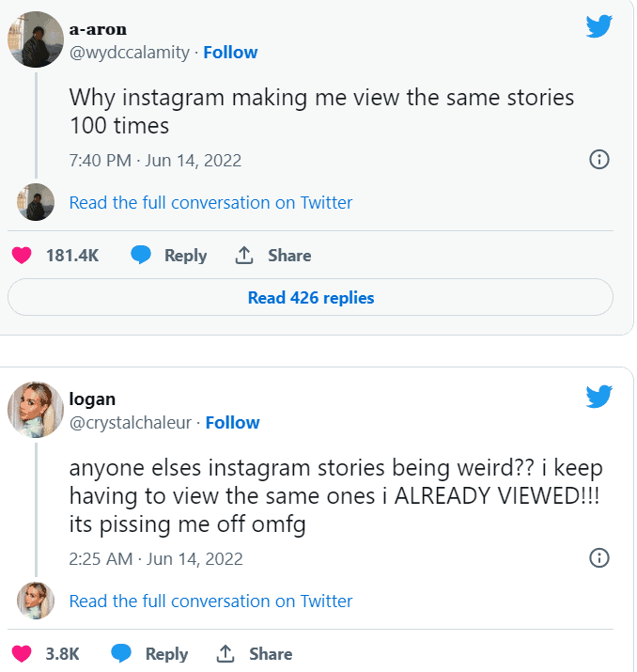Click the Reply bubble icon on logan's tweet
The height and width of the screenshot is (672, 637).
[121, 653]
